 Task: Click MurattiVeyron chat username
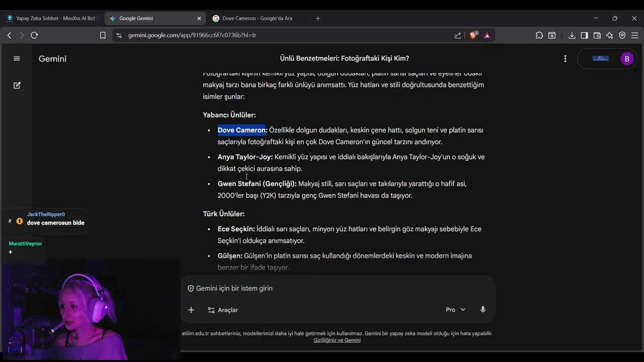tap(25, 244)
